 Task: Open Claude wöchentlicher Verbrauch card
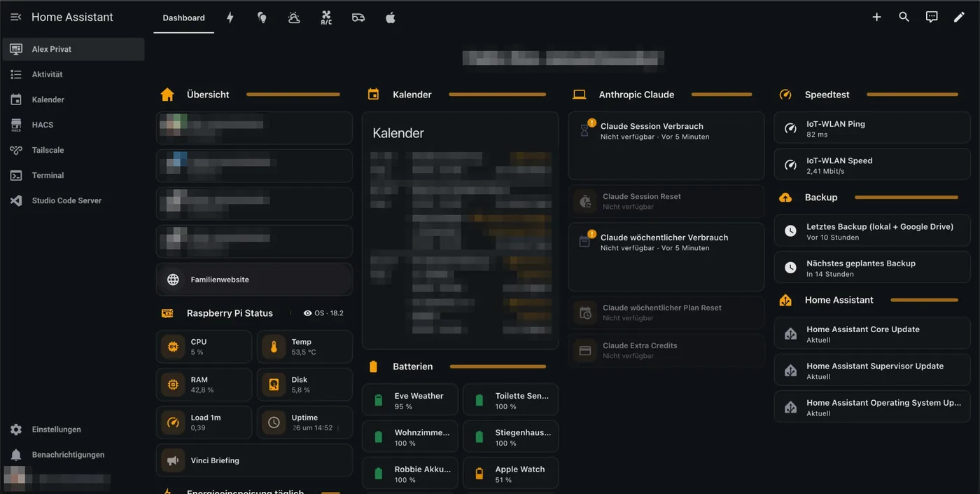(666, 256)
